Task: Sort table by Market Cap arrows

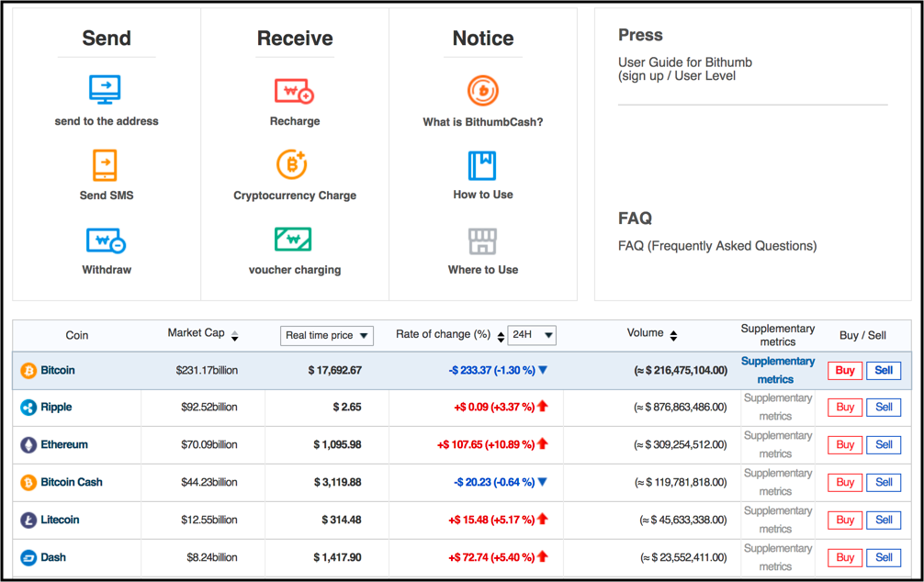Action: [234, 336]
